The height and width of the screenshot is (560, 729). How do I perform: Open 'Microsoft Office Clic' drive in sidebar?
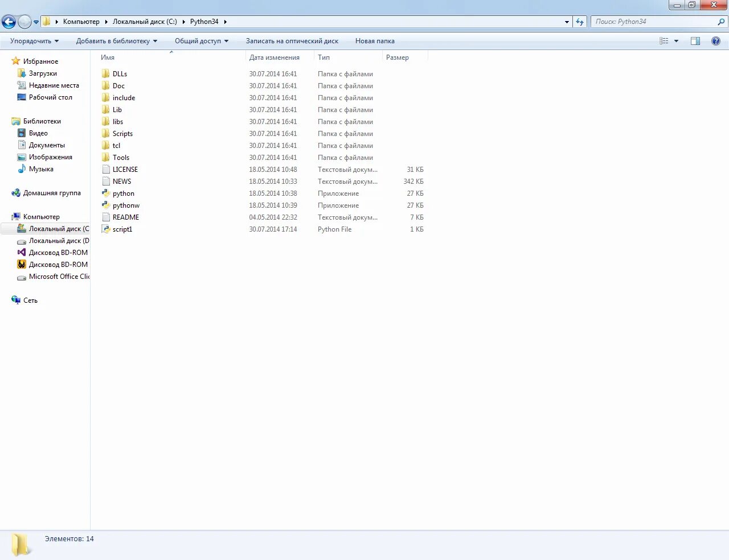click(x=59, y=277)
